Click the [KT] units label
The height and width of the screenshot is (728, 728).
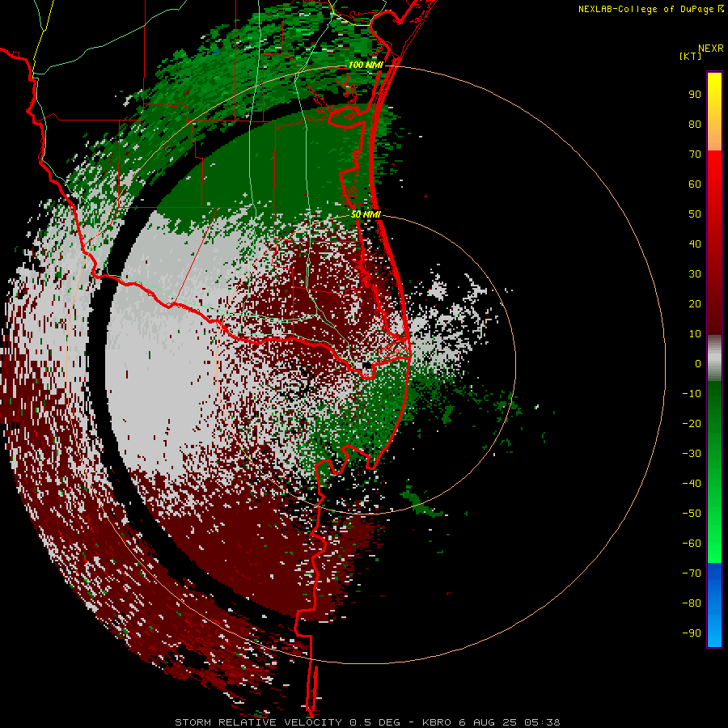[x=691, y=56]
